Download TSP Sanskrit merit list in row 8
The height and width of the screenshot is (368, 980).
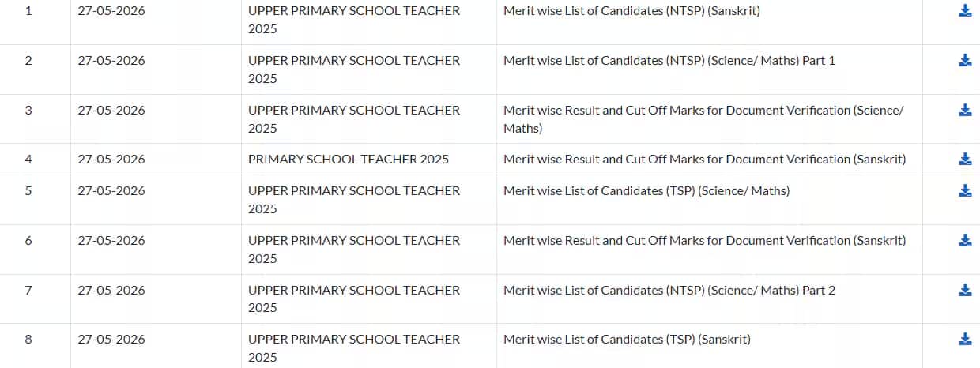point(965,339)
